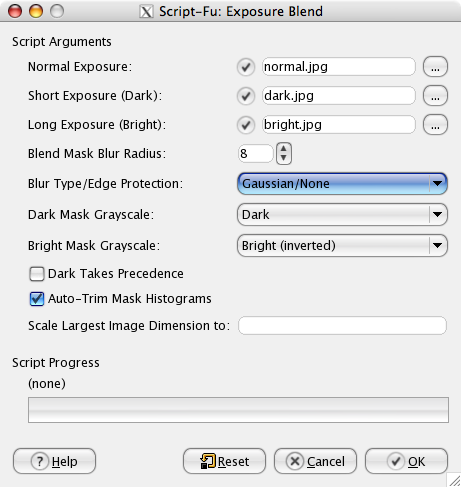The image size is (461, 487).
Task: Reset script arguments to defaults
Action: pos(224,461)
